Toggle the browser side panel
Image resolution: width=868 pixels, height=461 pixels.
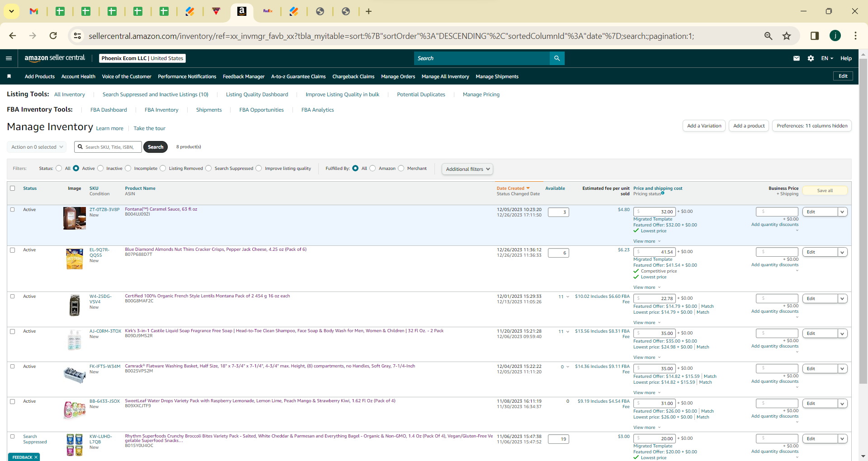pyautogui.click(x=815, y=36)
